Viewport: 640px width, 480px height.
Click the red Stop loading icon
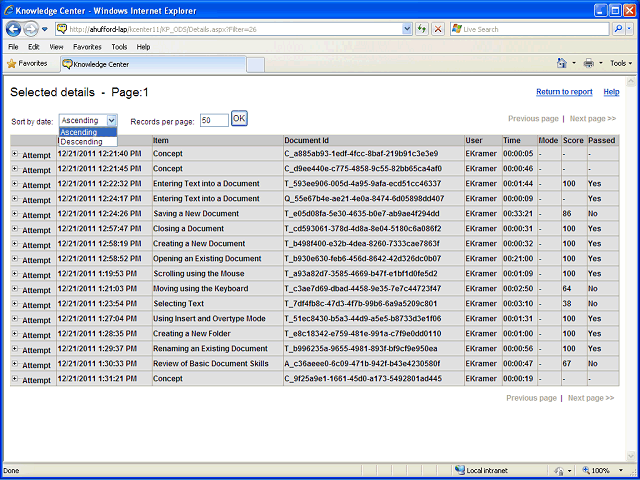(x=438, y=29)
